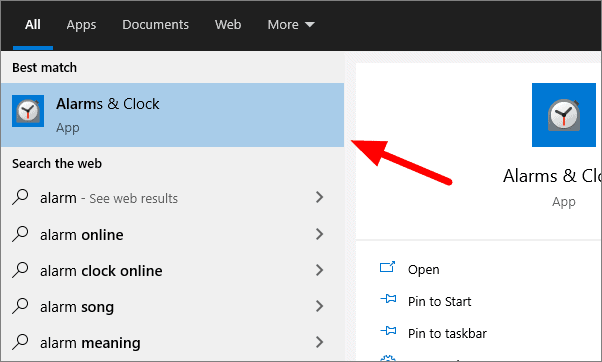Click the magnifier icon beside 'alarm song'

20,306
